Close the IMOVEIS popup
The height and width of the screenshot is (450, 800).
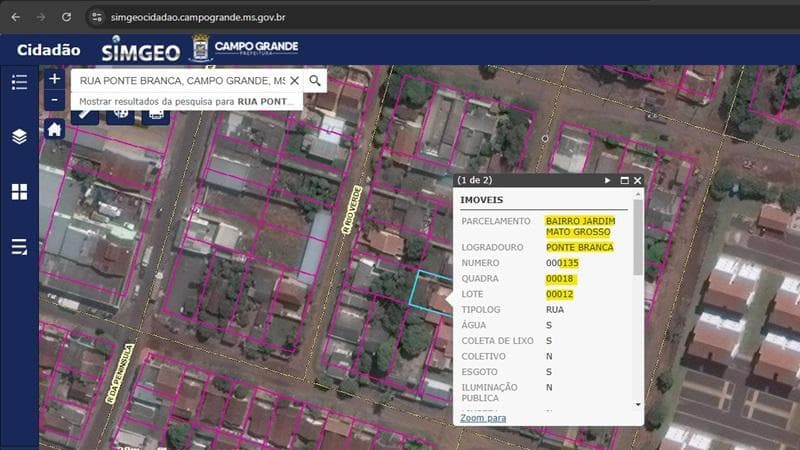point(638,181)
